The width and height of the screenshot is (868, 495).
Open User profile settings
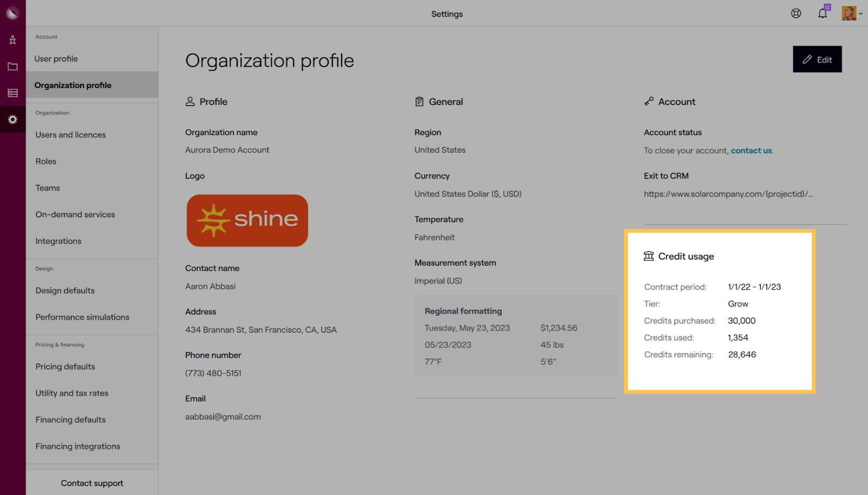click(x=56, y=59)
